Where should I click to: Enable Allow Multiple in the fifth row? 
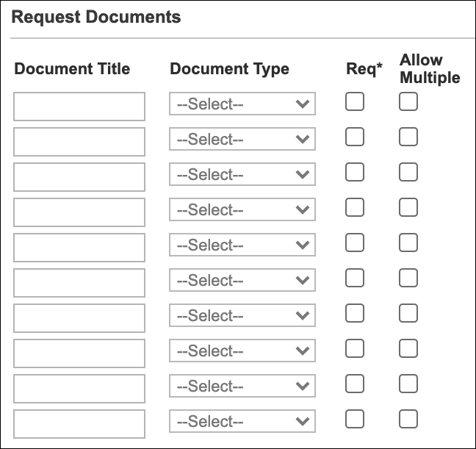tap(408, 243)
